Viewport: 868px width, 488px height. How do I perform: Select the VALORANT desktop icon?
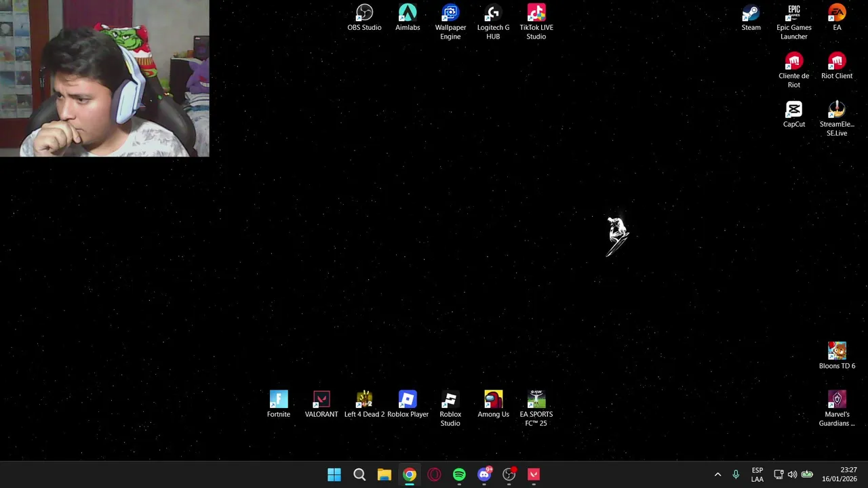click(321, 404)
